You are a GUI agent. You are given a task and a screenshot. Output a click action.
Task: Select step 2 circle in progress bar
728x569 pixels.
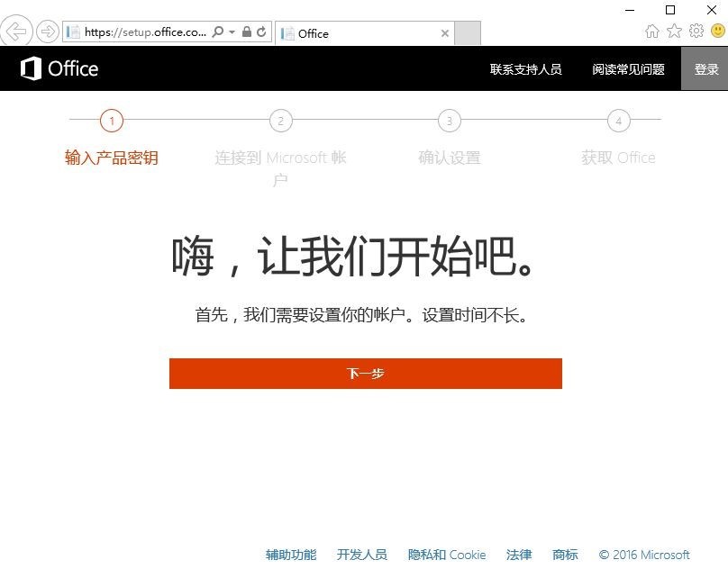[281, 121]
